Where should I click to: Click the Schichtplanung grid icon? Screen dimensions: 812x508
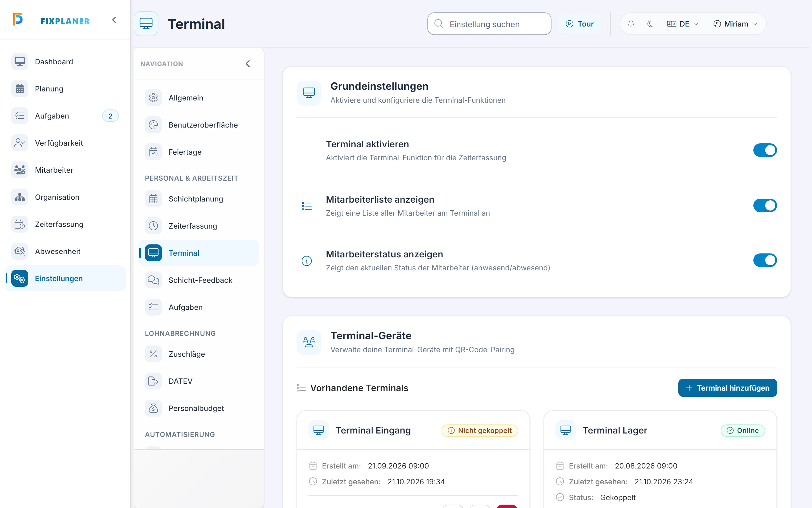click(x=153, y=199)
